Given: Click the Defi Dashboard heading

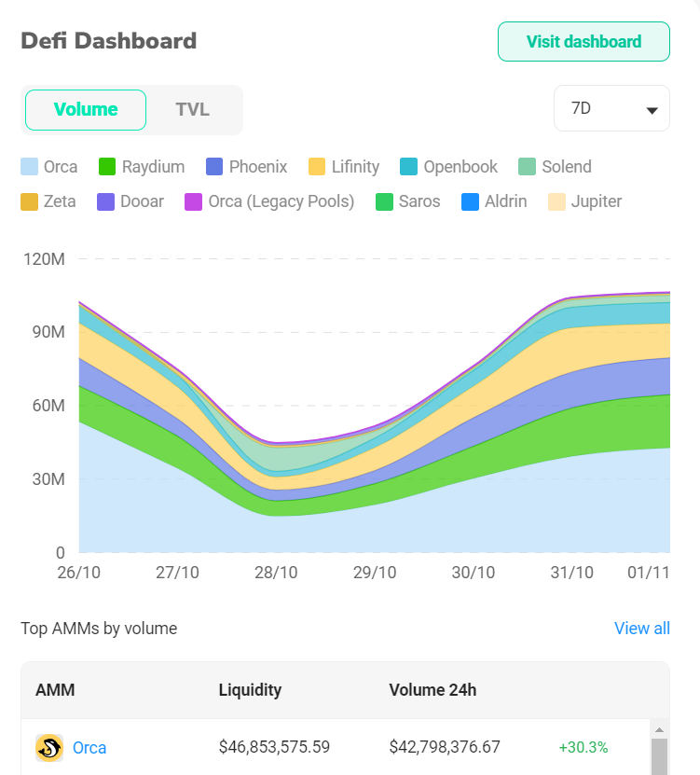Looking at the screenshot, I should point(109,40).
